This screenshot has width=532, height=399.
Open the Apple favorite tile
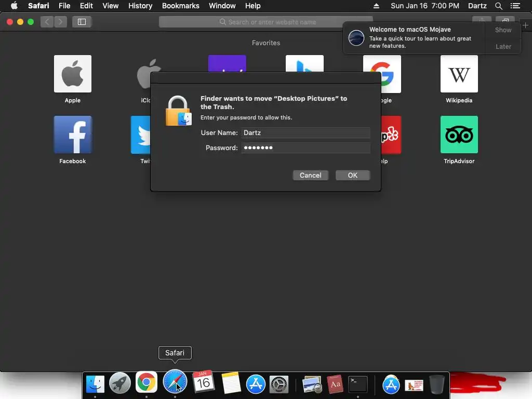coord(73,74)
